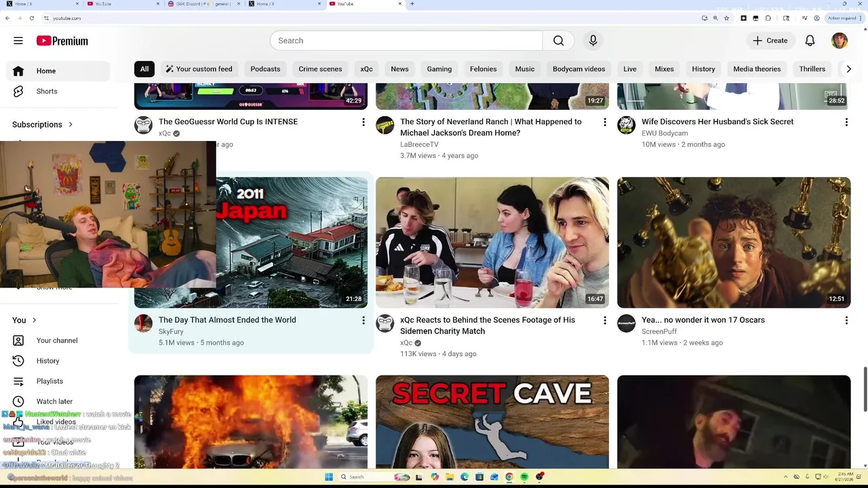Select the Your custom feed chip
868x488 pixels.
tap(199, 69)
